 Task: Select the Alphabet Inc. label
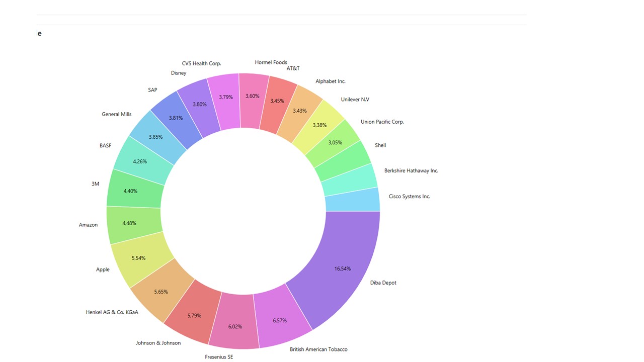tap(331, 81)
